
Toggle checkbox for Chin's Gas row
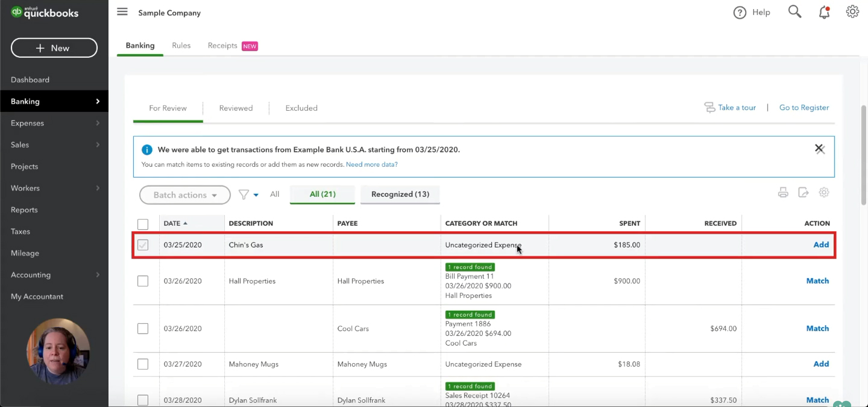point(143,245)
